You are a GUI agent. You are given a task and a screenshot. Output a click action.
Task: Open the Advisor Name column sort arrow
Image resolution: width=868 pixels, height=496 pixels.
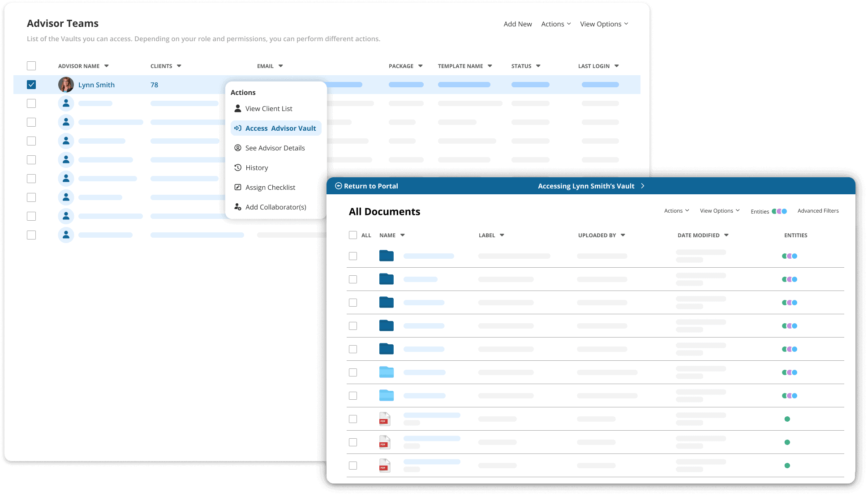click(x=107, y=66)
